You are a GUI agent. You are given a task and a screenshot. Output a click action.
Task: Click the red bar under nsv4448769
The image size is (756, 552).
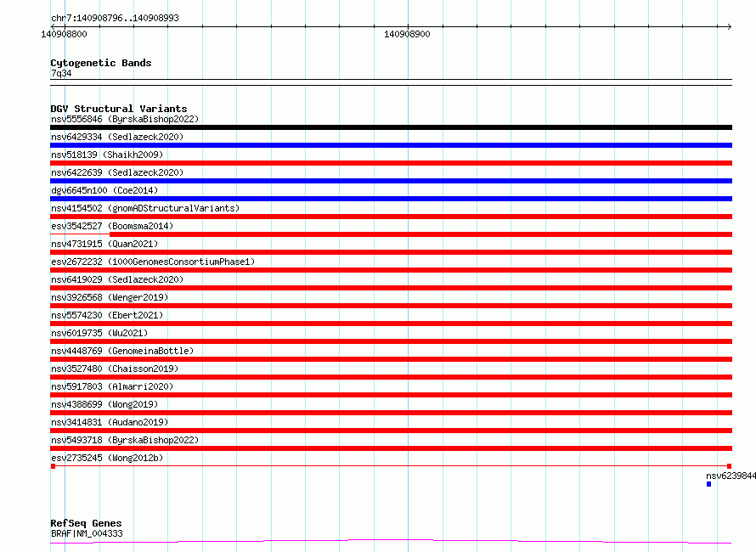(391, 359)
